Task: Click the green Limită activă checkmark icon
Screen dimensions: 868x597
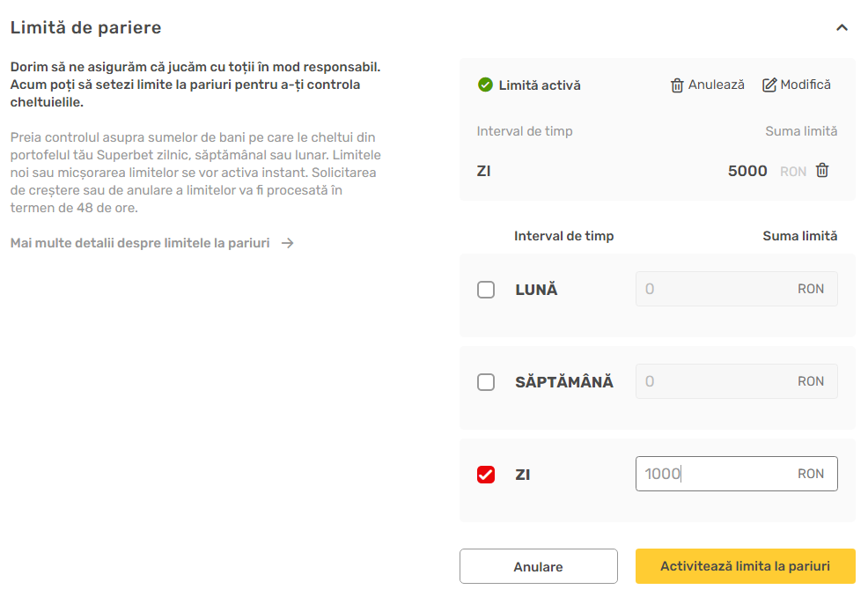Action: (485, 85)
